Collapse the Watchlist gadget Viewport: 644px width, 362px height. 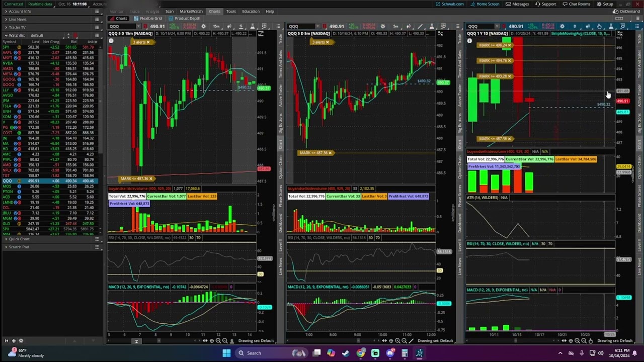[x=6, y=35]
